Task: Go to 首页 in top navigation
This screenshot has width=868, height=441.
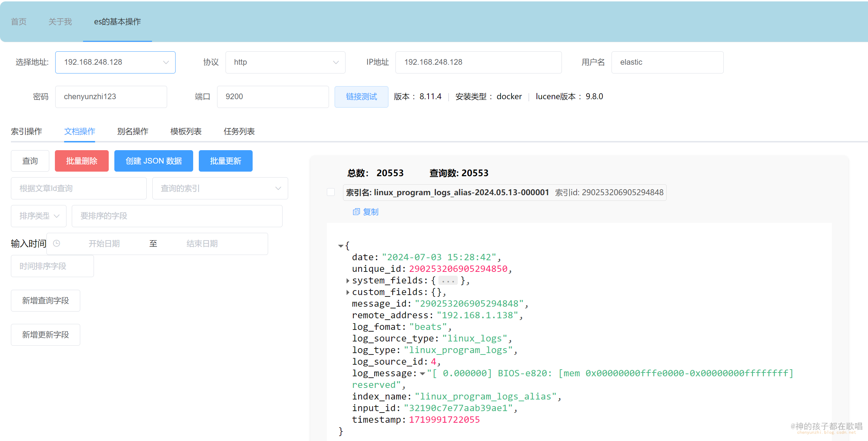Action: [x=19, y=22]
